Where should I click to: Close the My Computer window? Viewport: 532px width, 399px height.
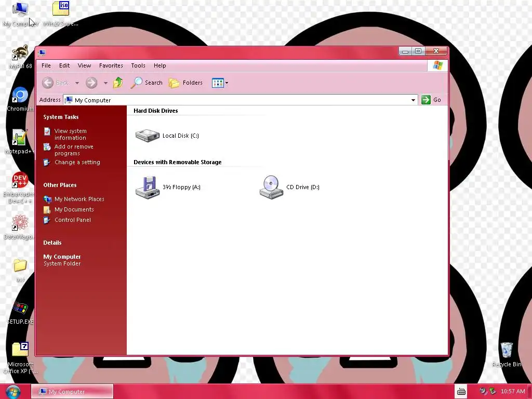(x=436, y=51)
